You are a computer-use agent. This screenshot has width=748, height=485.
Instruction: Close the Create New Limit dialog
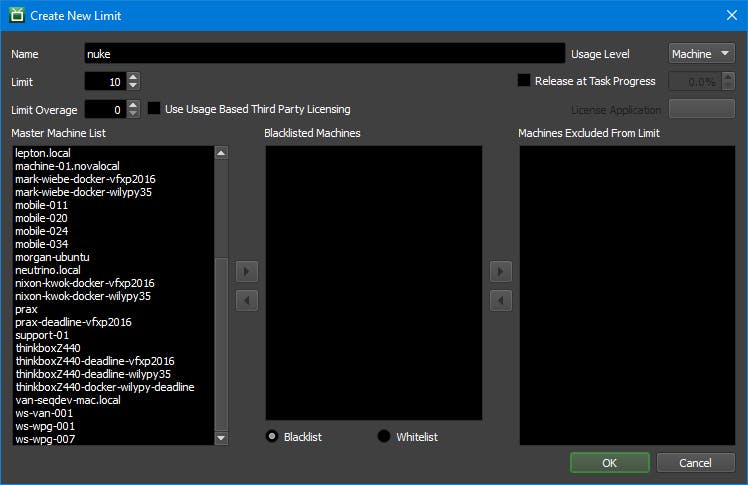pyautogui.click(x=732, y=15)
